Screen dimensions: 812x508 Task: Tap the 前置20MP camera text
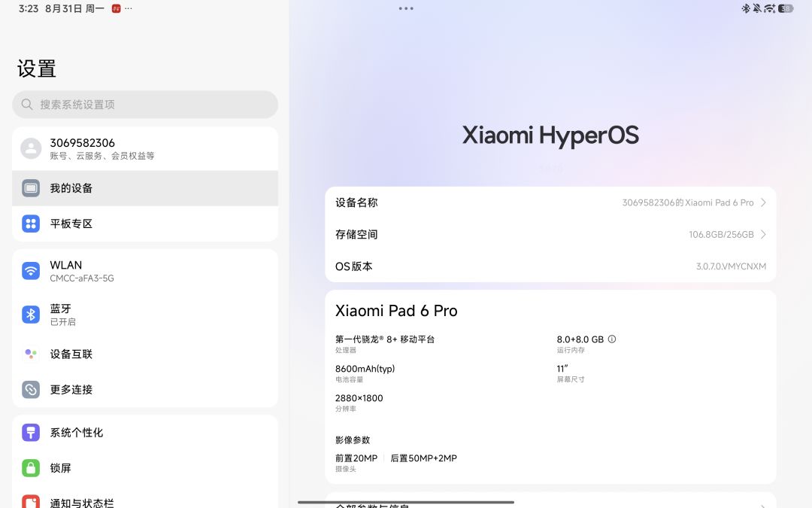point(356,458)
